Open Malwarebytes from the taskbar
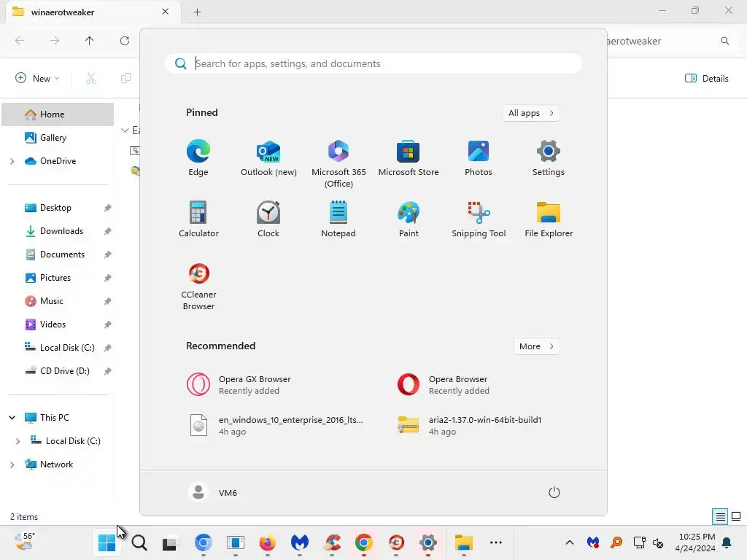This screenshot has height=560, width=747. [x=300, y=542]
